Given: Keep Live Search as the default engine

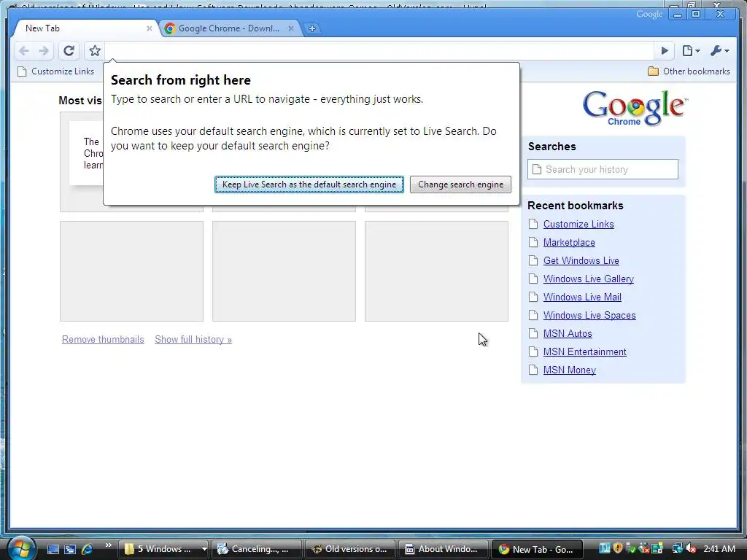Looking at the screenshot, I should click(x=309, y=184).
